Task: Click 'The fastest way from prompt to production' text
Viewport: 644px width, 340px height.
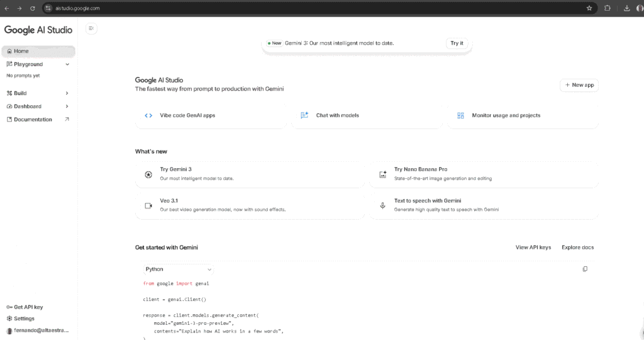Action: (x=209, y=89)
